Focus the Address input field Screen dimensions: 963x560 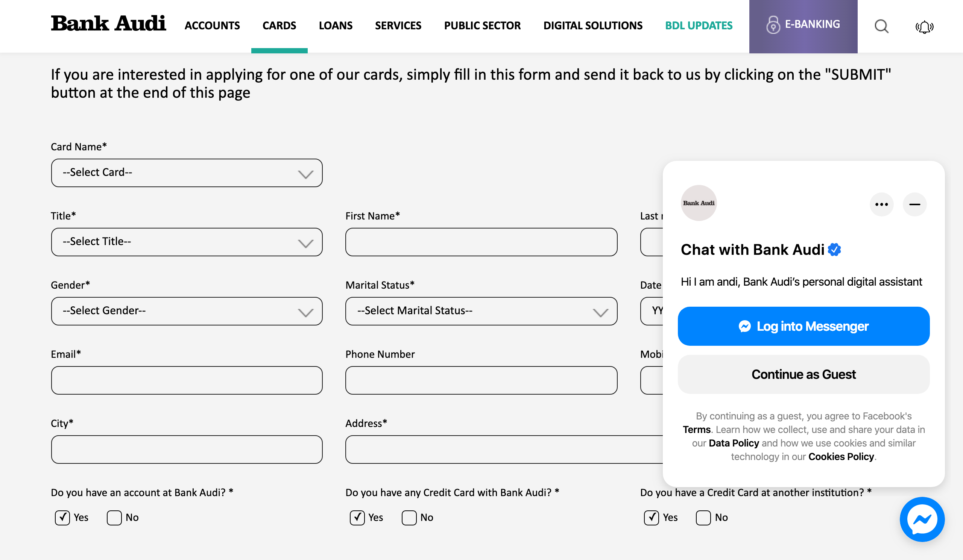tap(504, 449)
